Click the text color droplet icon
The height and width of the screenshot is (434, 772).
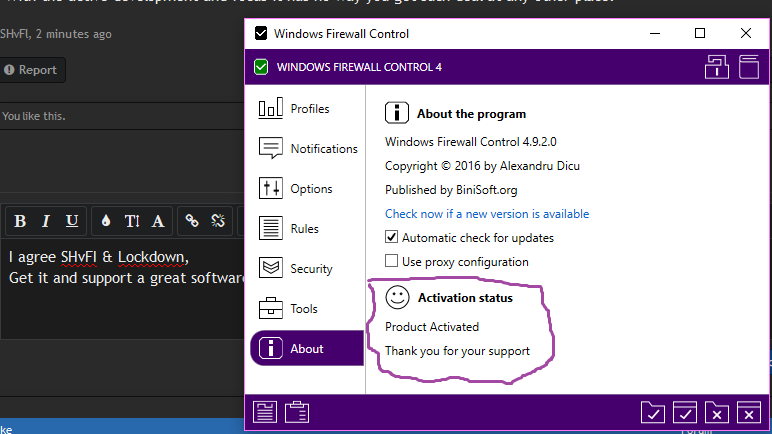[106, 221]
